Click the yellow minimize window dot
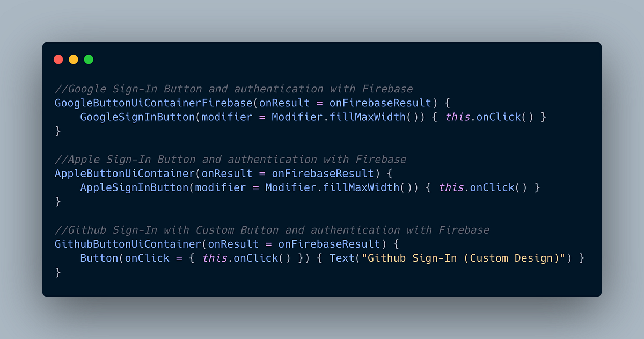 coord(74,60)
